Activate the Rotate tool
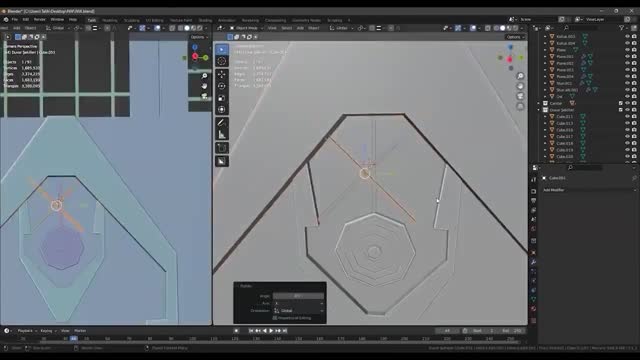The height and width of the screenshot is (360, 640). (x=222, y=86)
